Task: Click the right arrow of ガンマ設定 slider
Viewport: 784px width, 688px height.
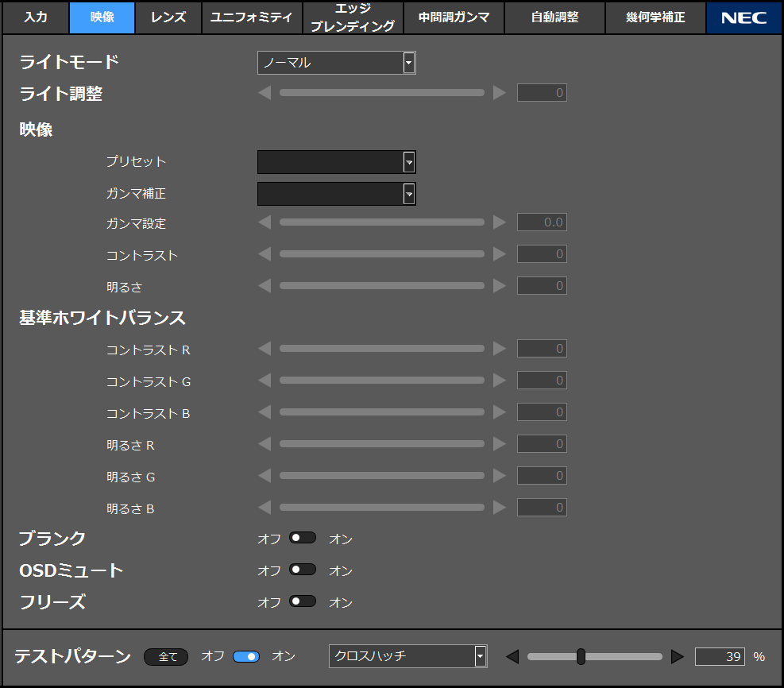Action: click(499, 222)
